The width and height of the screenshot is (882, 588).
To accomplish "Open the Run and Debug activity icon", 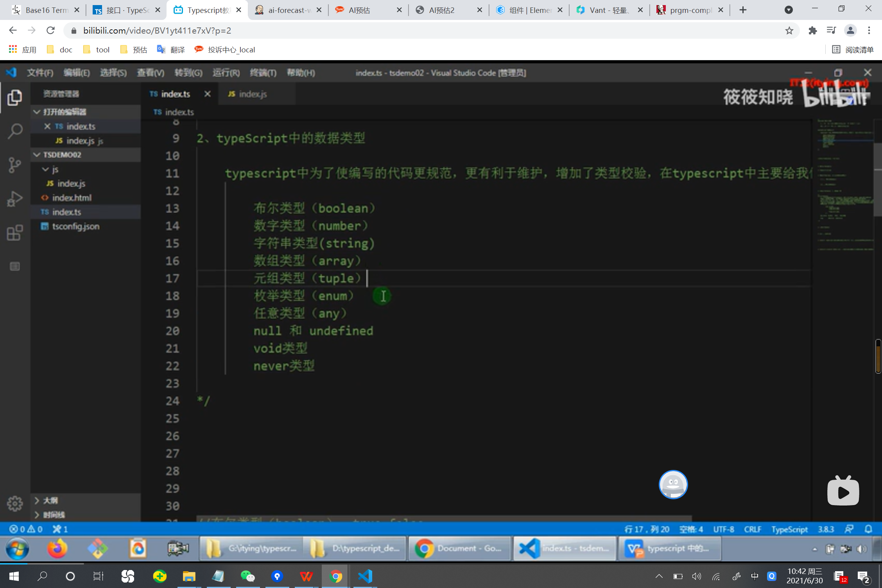I will (x=15, y=199).
